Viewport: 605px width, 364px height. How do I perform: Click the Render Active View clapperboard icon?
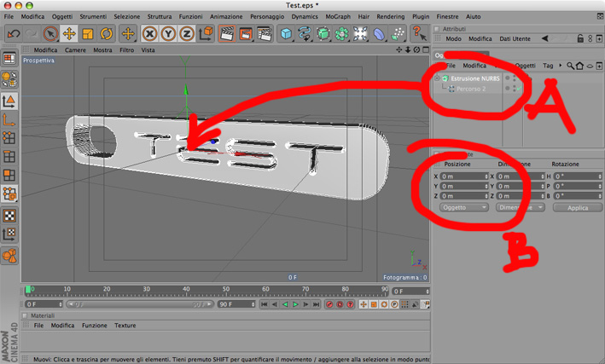coord(227,34)
